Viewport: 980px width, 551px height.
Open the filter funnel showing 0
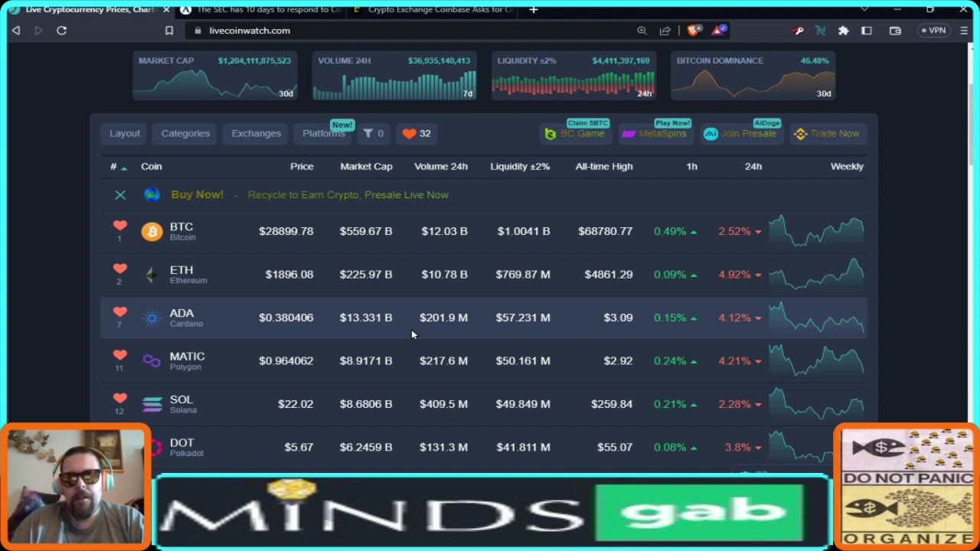(373, 133)
